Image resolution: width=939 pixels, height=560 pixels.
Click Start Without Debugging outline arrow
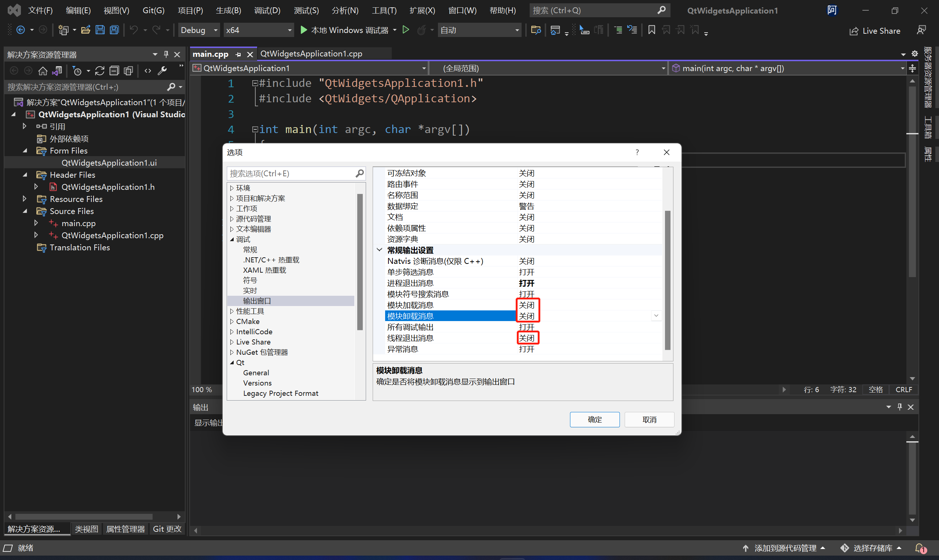pos(406,29)
